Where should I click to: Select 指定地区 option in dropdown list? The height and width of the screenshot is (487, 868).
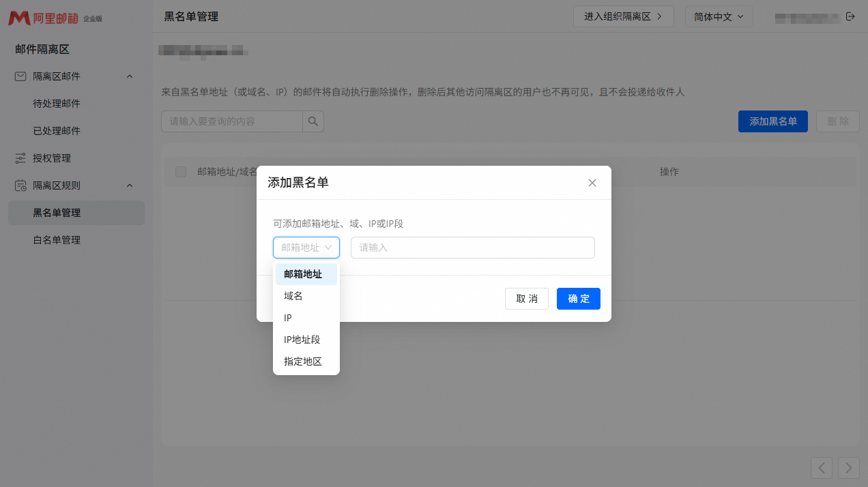point(306,361)
